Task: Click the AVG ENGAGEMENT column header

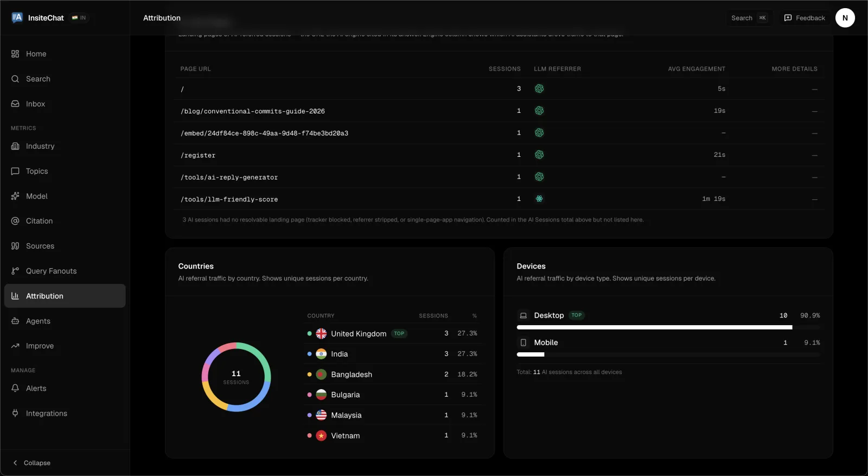Action: [x=697, y=69]
